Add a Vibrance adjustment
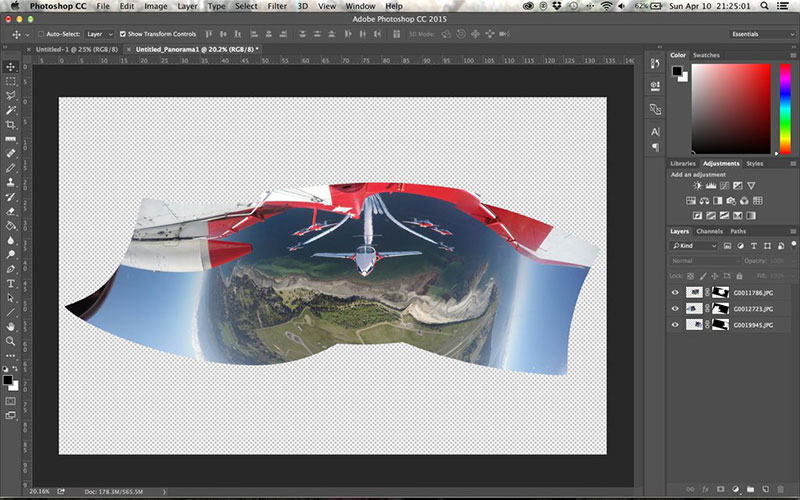Viewport: 800px width, 500px height. (x=751, y=186)
